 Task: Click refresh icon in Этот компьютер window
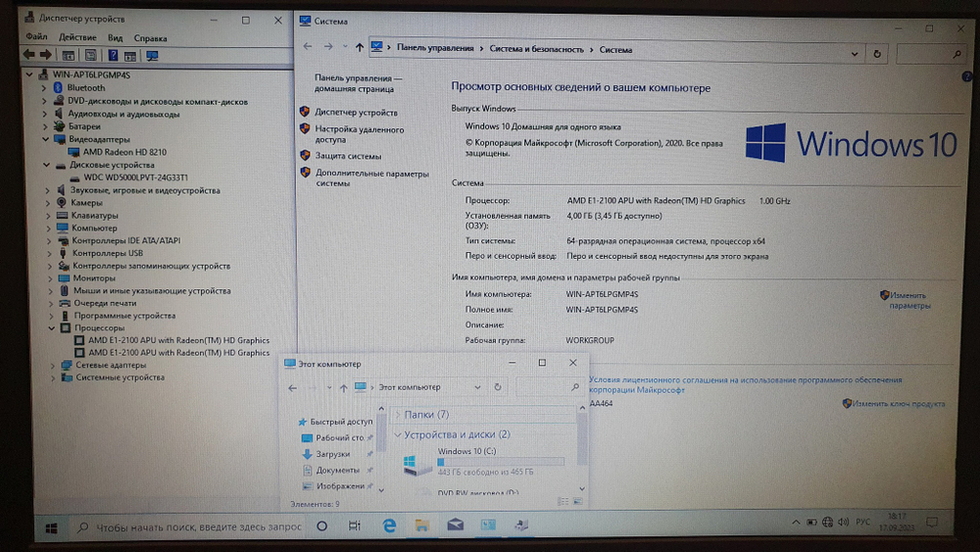point(498,387)
